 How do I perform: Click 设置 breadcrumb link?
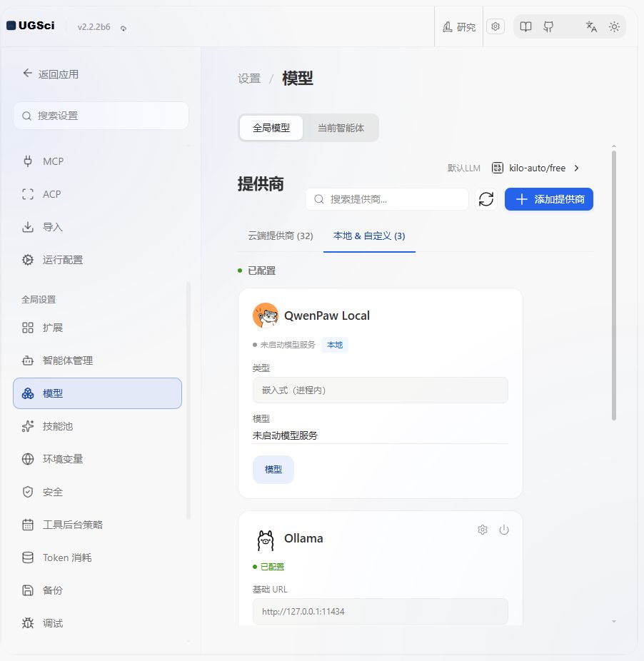pyautogui.click(x=249, y=79)
